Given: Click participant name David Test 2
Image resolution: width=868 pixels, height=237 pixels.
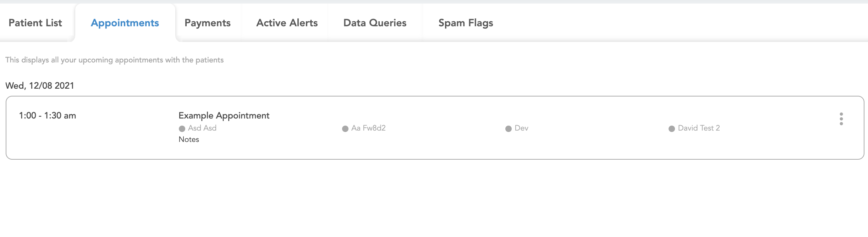Looking at the screenshot, I should point(699,128).
